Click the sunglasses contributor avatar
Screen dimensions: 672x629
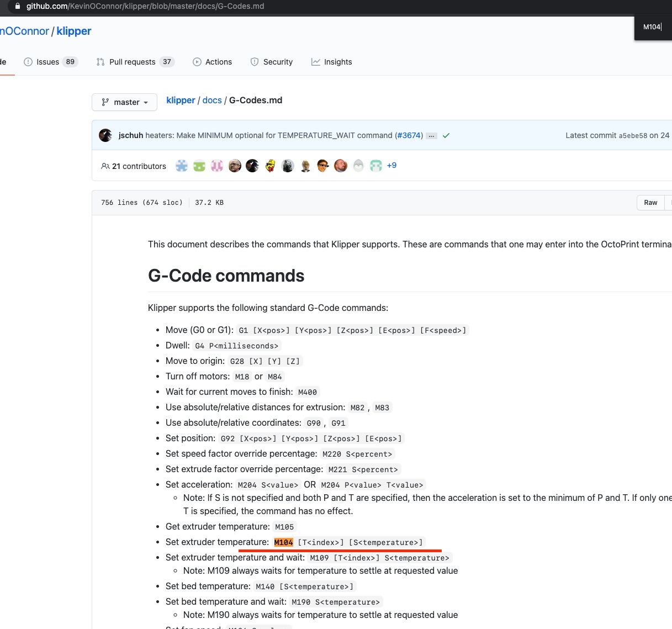pyautogui.click(x=323, y=166)
